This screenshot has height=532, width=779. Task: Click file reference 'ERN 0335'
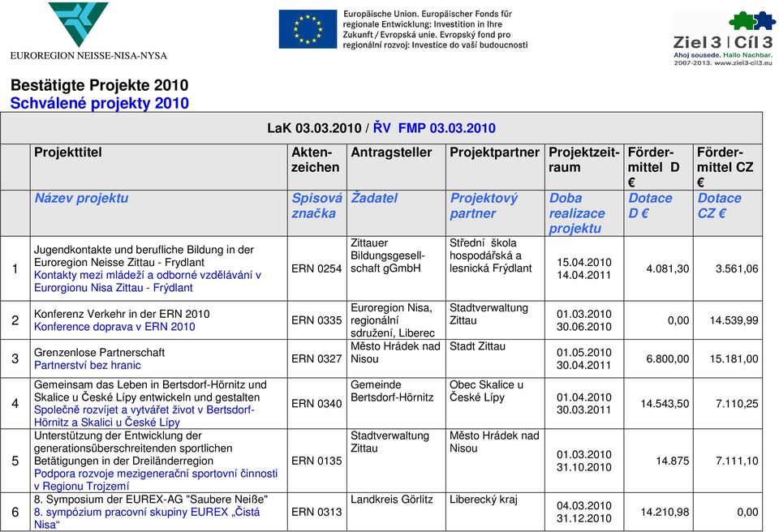(316, 320)
